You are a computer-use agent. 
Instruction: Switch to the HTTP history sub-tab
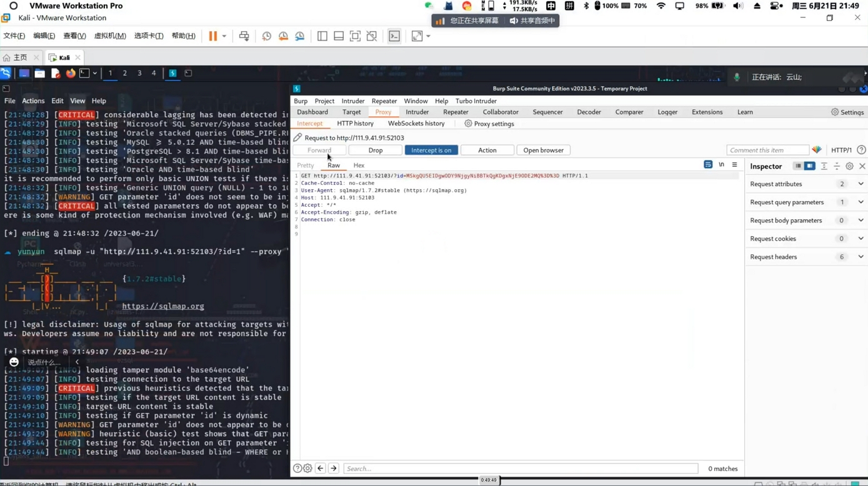355,124
